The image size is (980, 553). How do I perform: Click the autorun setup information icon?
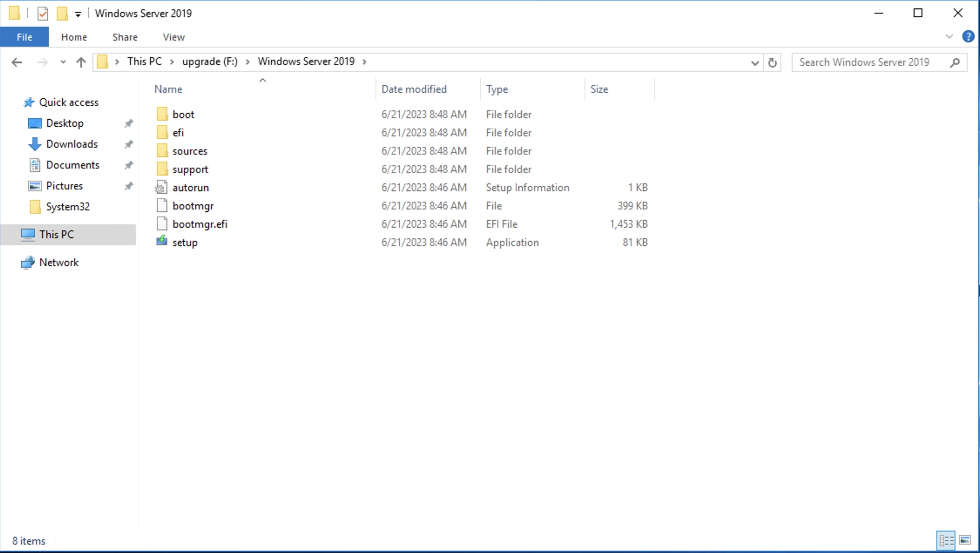[162, 187]
